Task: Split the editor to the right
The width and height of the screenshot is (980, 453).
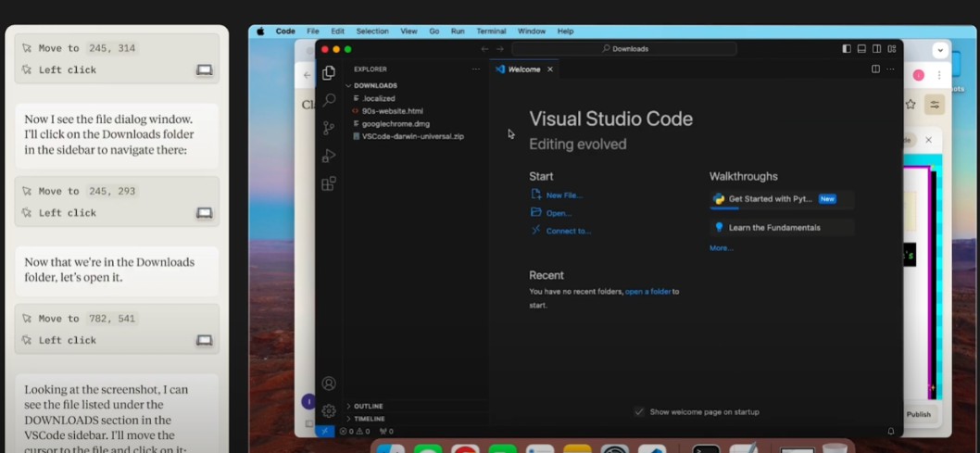Action: [875, 69]
